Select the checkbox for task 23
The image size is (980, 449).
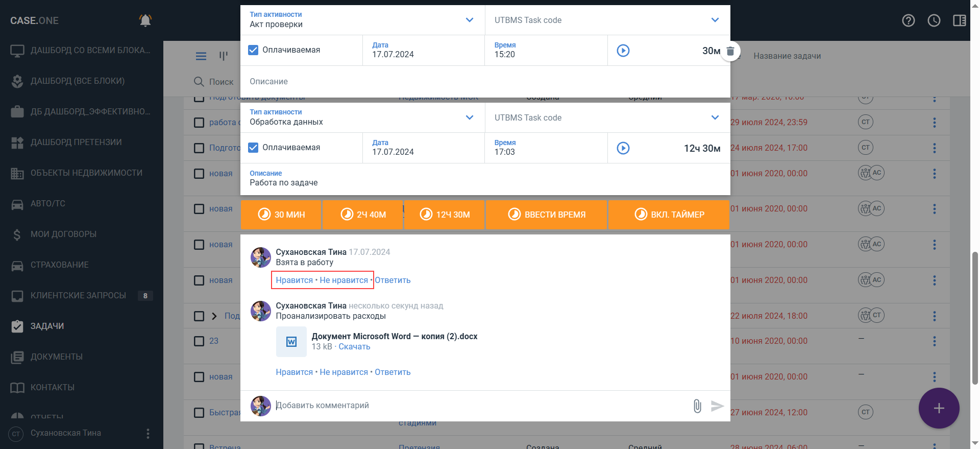[199, 341]
